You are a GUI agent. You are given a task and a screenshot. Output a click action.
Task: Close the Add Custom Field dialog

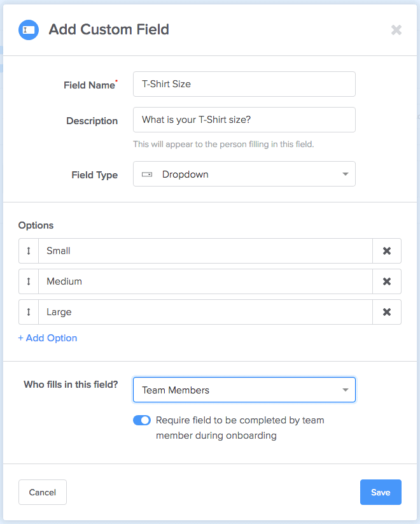click(396, 30)
